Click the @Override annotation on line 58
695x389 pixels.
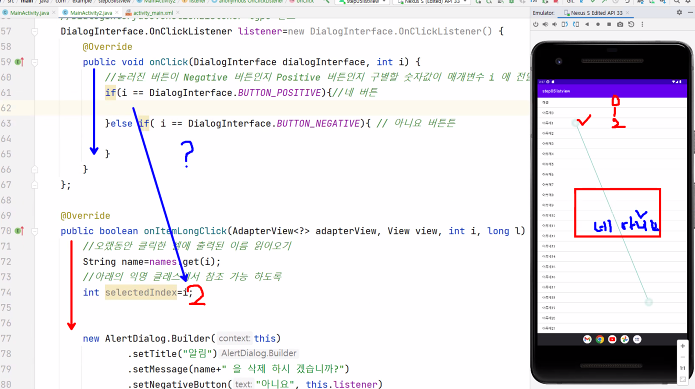click(107, 47)
